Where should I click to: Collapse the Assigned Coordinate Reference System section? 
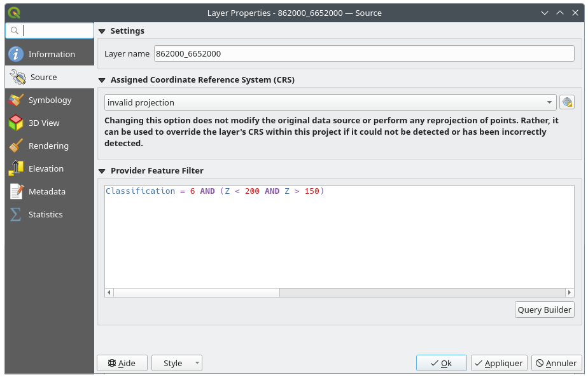click(102, 80)
